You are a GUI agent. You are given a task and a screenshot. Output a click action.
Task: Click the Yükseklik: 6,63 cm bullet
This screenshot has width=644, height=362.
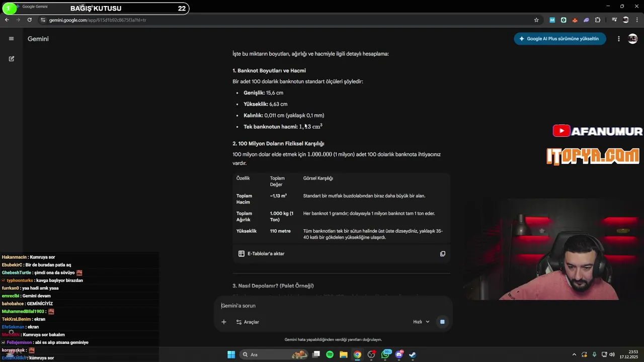click(265, 104)
